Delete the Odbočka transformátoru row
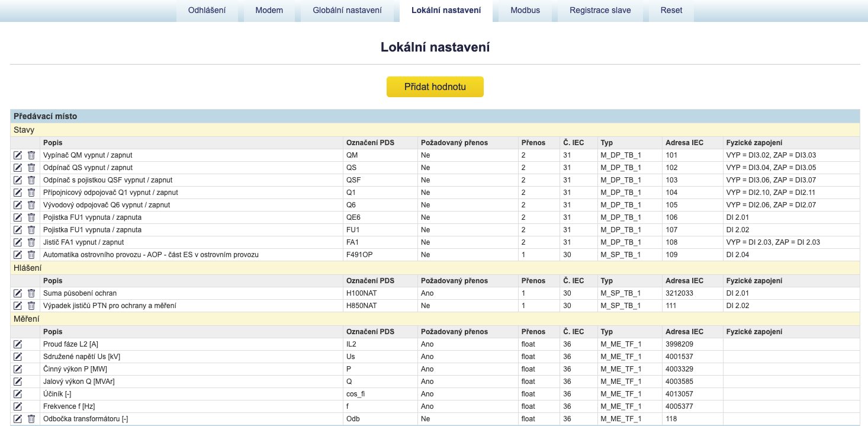This screenshot has height=426, width=868. pos(31,419)
